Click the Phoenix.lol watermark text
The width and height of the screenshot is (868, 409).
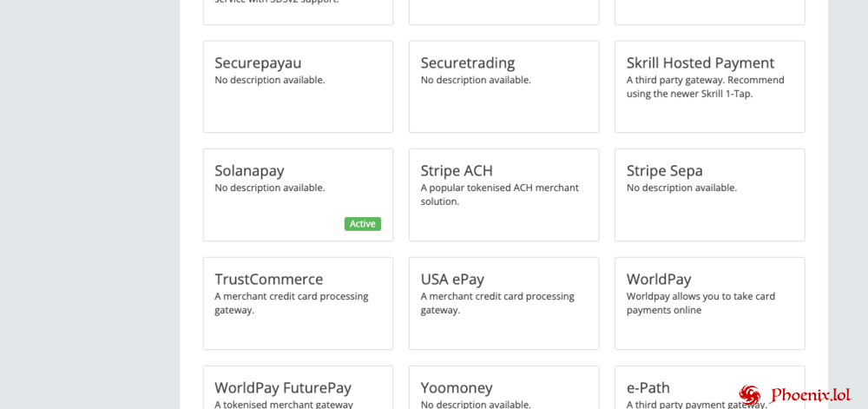(x=811, y=396)
